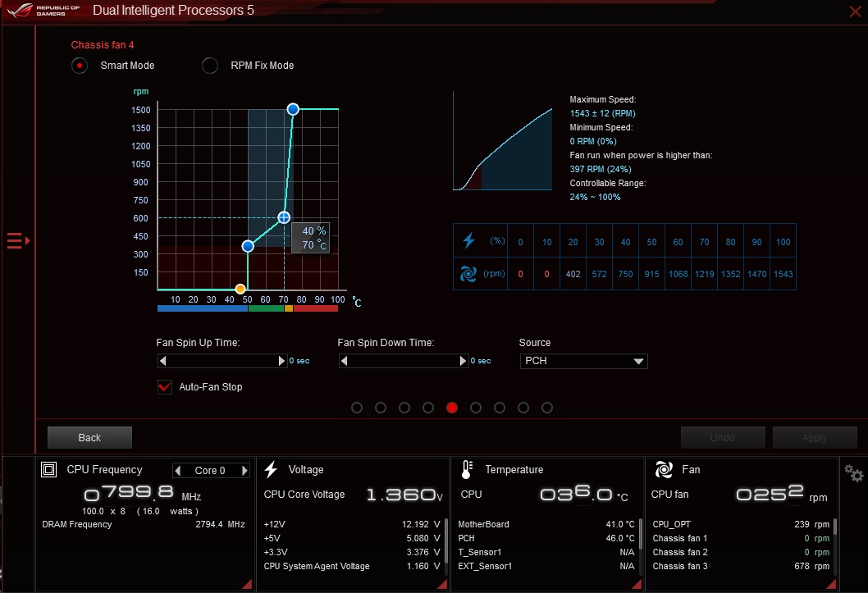
Task: Select RPM Fix Mode radio button
Action: (x=210, y=66)
